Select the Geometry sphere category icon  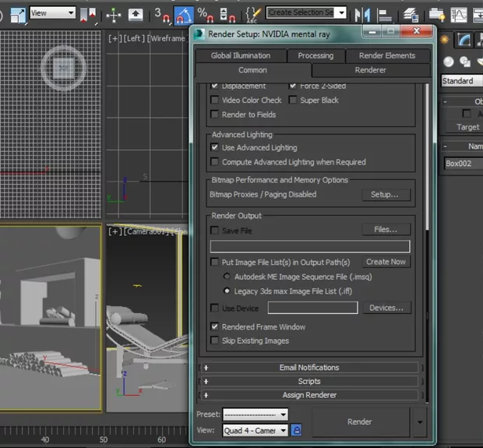pos(449,62)
